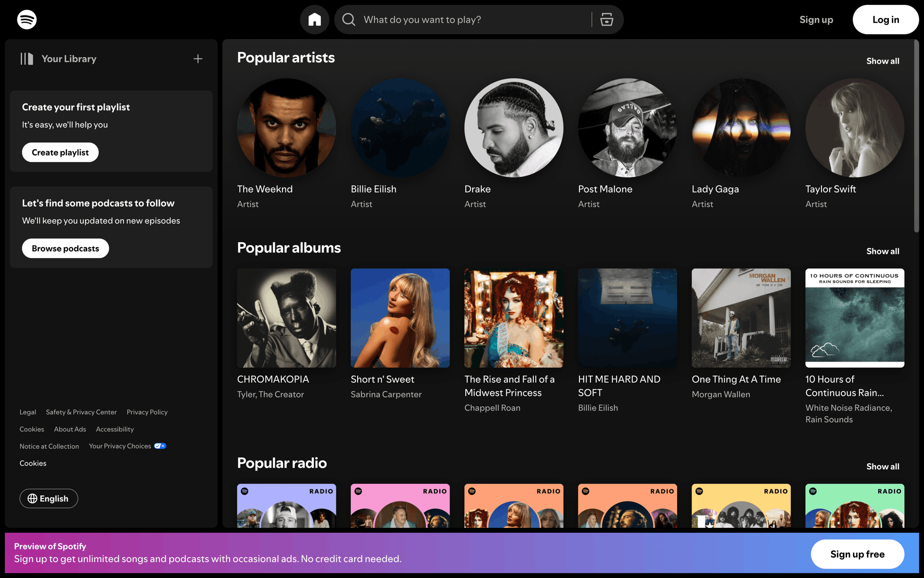Image resolution: width=924 pixels, height=578 pixels.
Task: Open Post Malone artist photo
Action: click(x=628, y=128)
